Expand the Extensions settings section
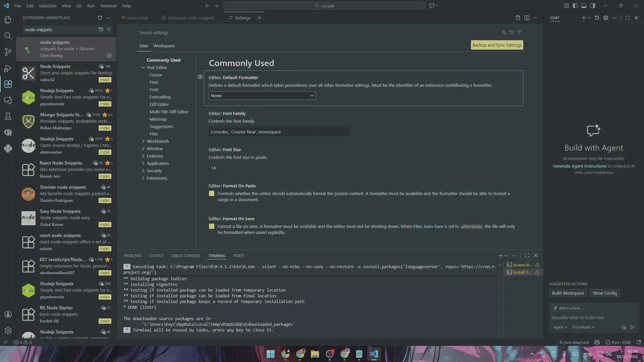This screenshot has width=644, height=362. click(x=143, y=178)
